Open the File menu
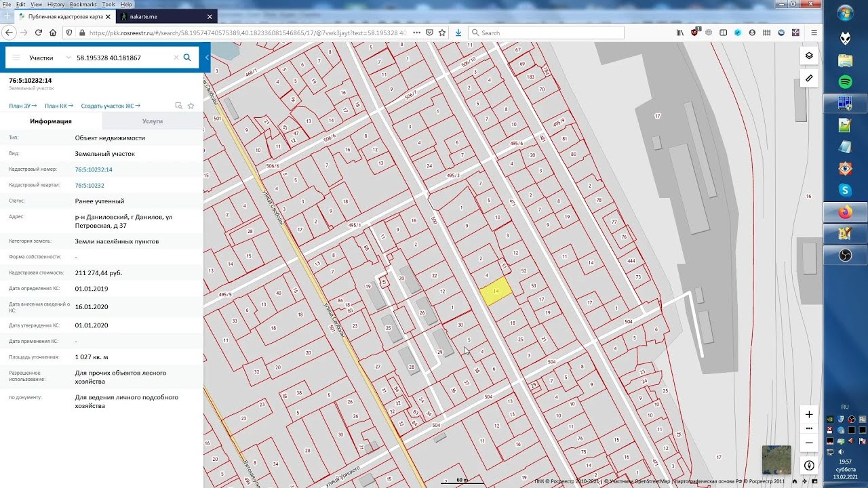The height and width of the screenshot is (488, 868). [7, 4]
